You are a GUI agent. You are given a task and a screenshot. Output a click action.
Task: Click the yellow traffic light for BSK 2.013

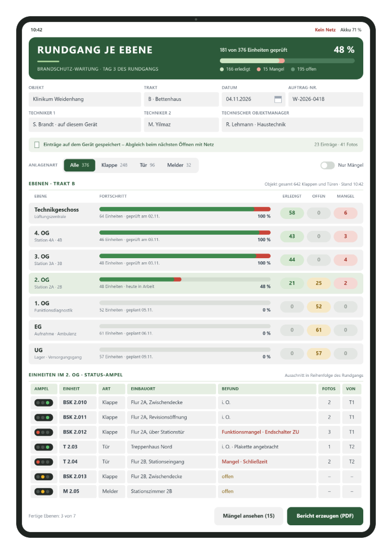click(43, 477)
